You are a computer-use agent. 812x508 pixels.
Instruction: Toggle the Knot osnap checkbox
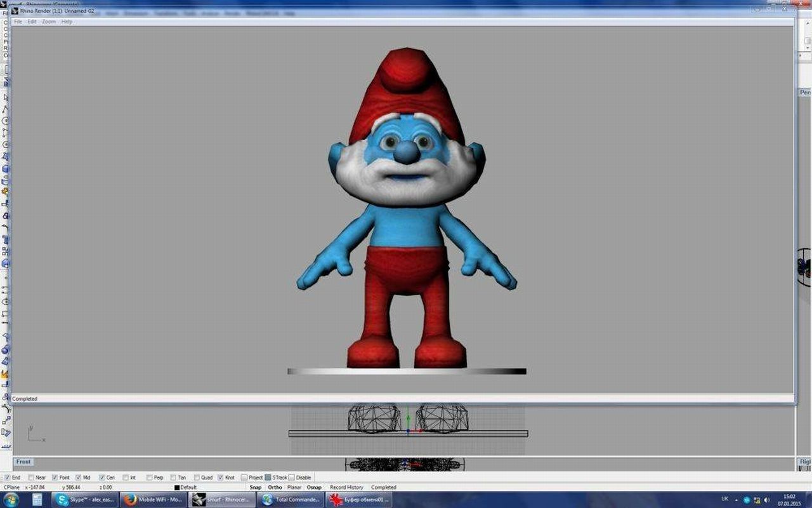click(x=221, y=478)
